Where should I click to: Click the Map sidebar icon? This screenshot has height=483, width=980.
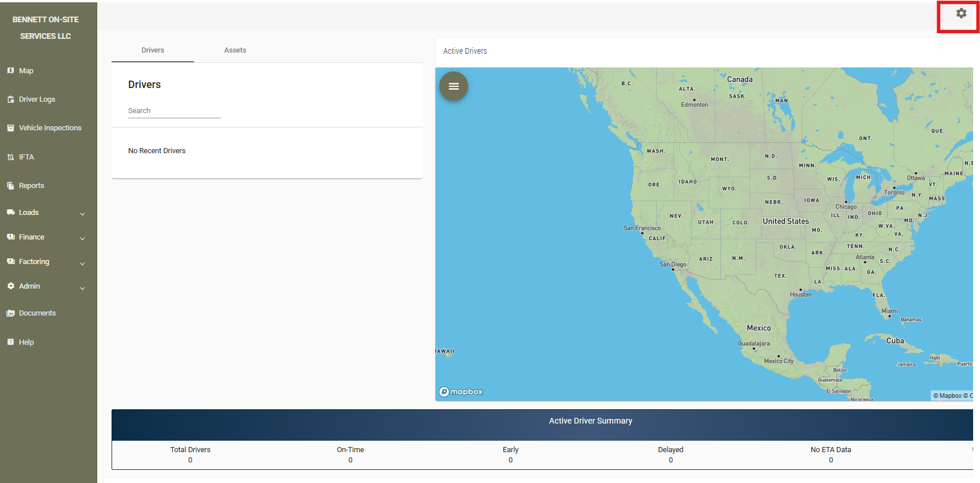tap(11, 71)
